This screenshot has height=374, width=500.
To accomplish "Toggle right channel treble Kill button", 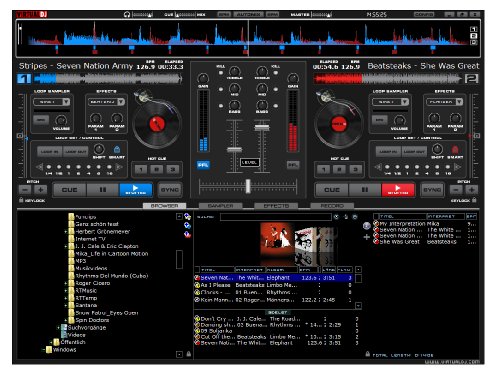I will tap(276, 72).
